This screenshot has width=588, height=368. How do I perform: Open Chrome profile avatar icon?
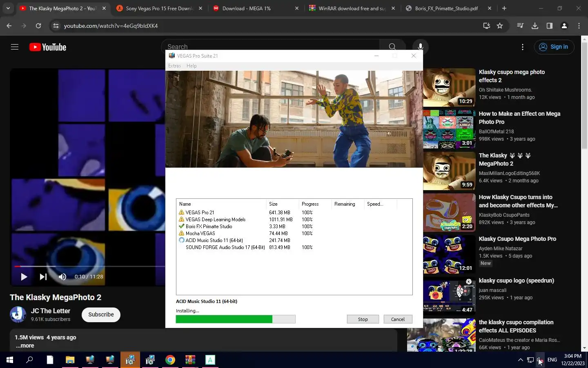coord(564,26)
